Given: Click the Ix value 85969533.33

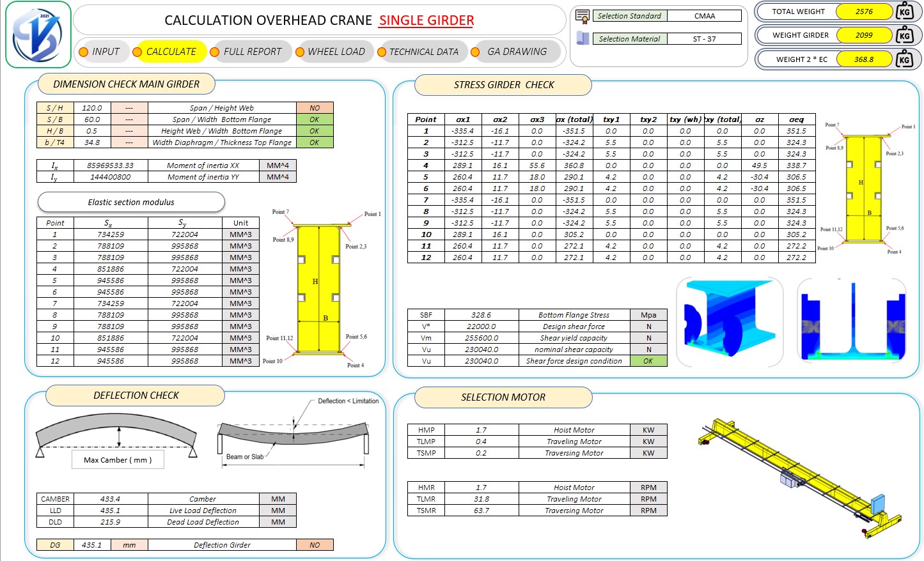Looking at the screenshot, I should click(x=111, y=165).
